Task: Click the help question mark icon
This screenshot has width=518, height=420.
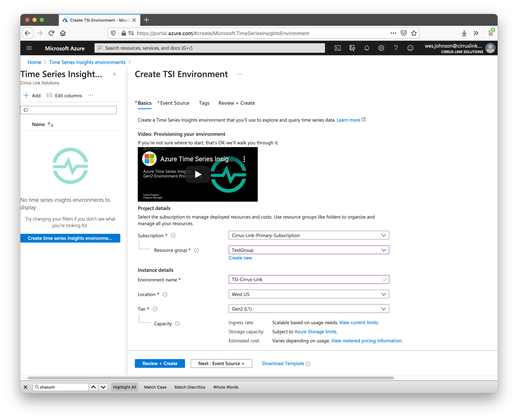Action: point(396,48)
